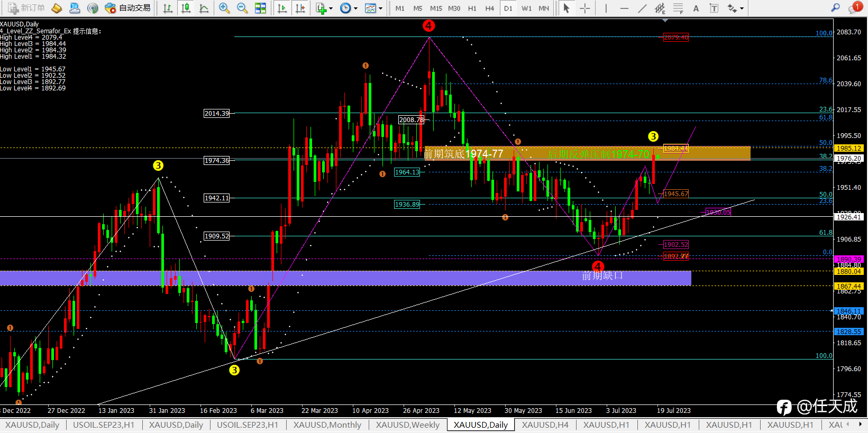Image resolution: width=868 pixels, height=433 pixels.
Task: Select the arrow cursor tool
Action: (567, 8)
